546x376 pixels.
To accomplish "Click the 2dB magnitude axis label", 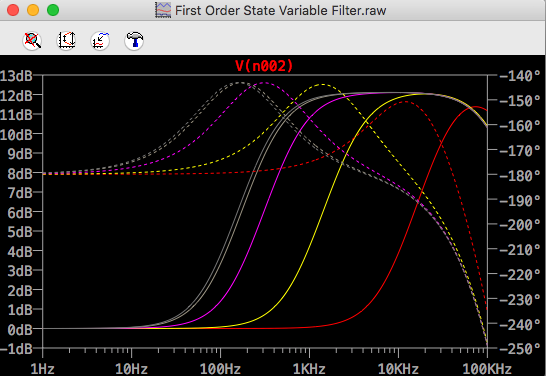I will click(20, 290).
